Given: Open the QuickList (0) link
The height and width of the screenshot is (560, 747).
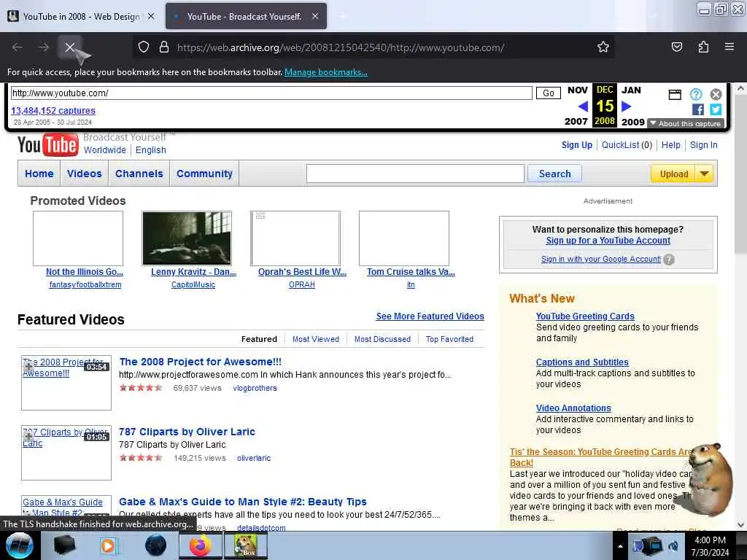Looking at the screenshot, I should point(627,145).
